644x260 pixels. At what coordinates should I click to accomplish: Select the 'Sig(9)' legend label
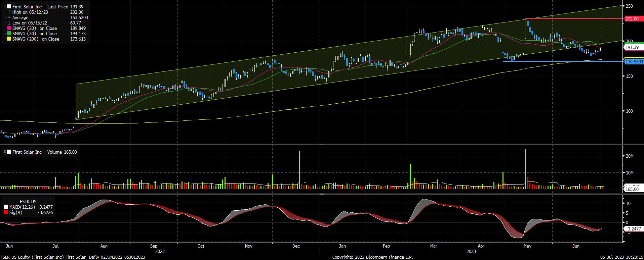15,212
